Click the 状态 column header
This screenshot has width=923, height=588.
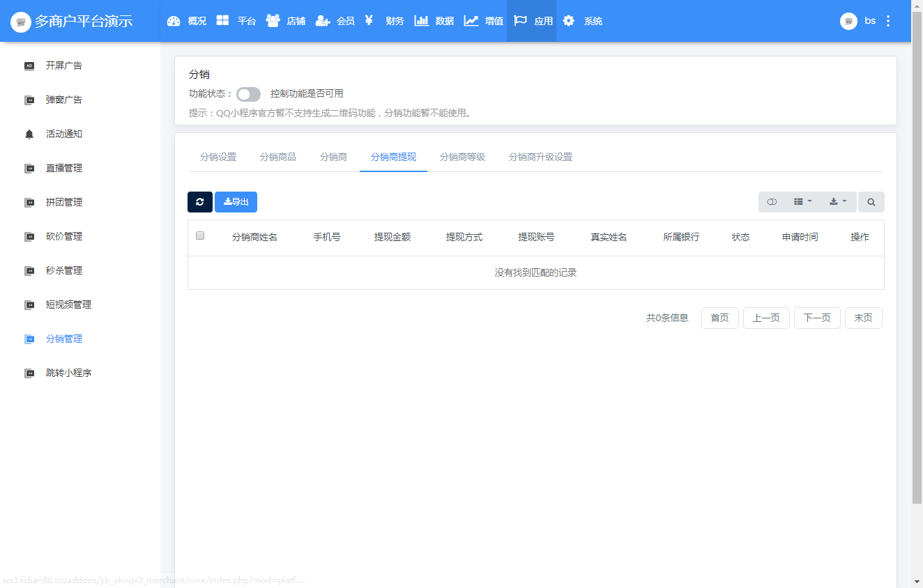coord(741,237)
